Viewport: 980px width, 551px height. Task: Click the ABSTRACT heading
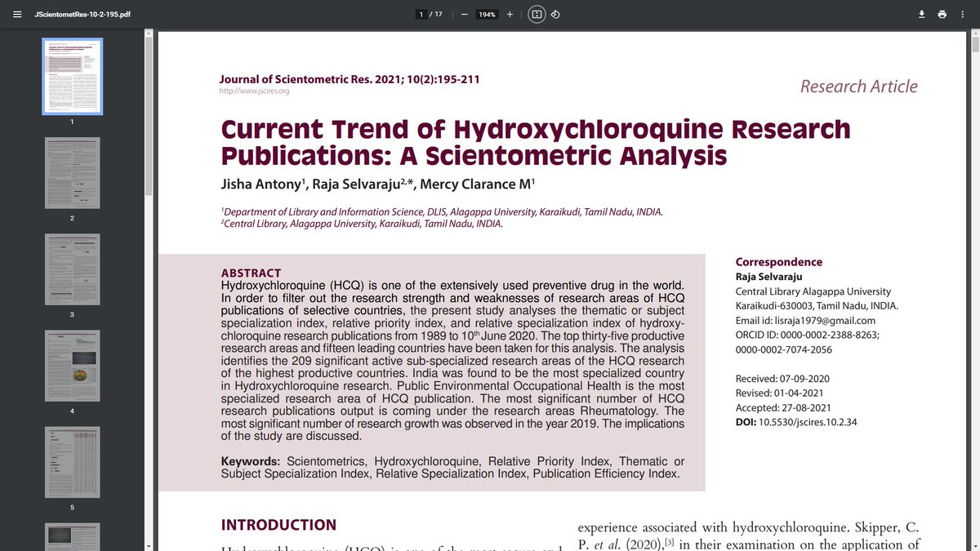tap(252, 273)
